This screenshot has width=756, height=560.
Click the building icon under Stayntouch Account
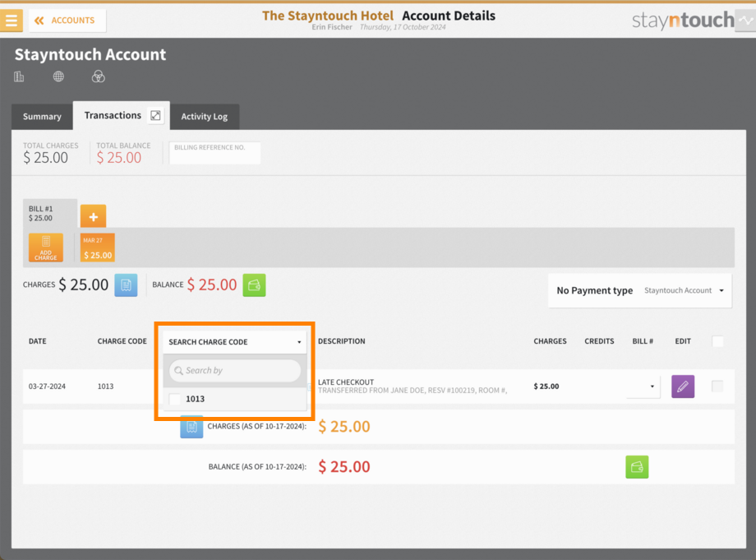pyautogui.click(x=19, y=76)
